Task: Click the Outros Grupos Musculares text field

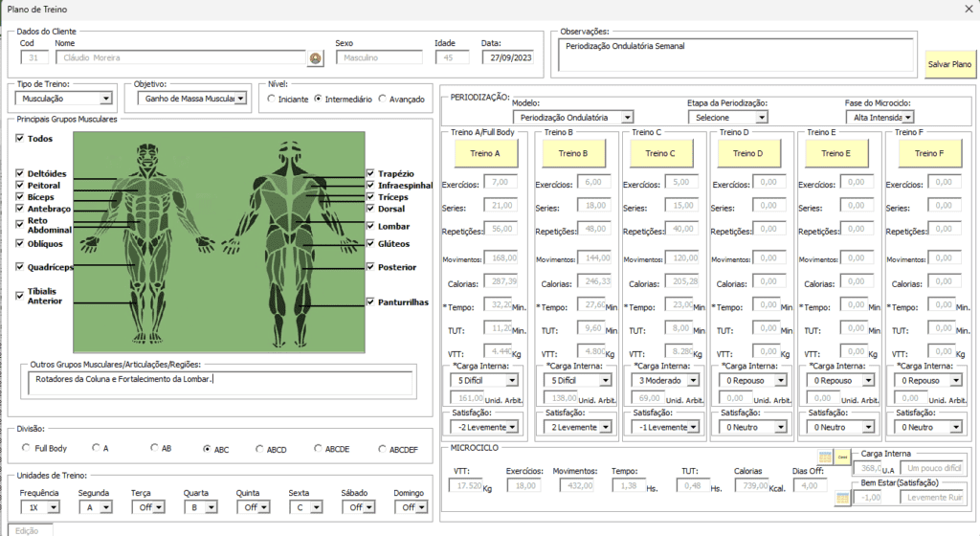Action: click(x=221, y=383)
